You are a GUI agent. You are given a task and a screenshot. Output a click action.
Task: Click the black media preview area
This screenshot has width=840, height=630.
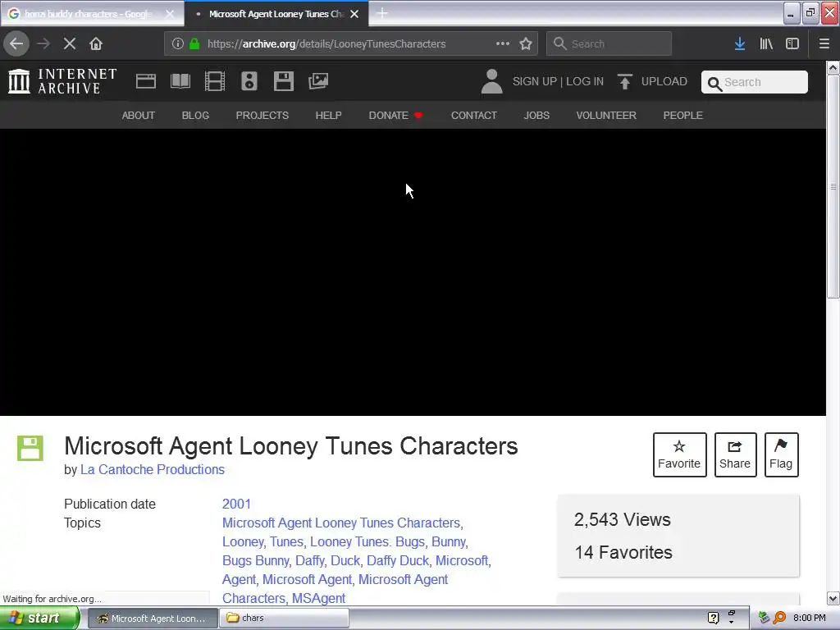[x=413, y=272]
